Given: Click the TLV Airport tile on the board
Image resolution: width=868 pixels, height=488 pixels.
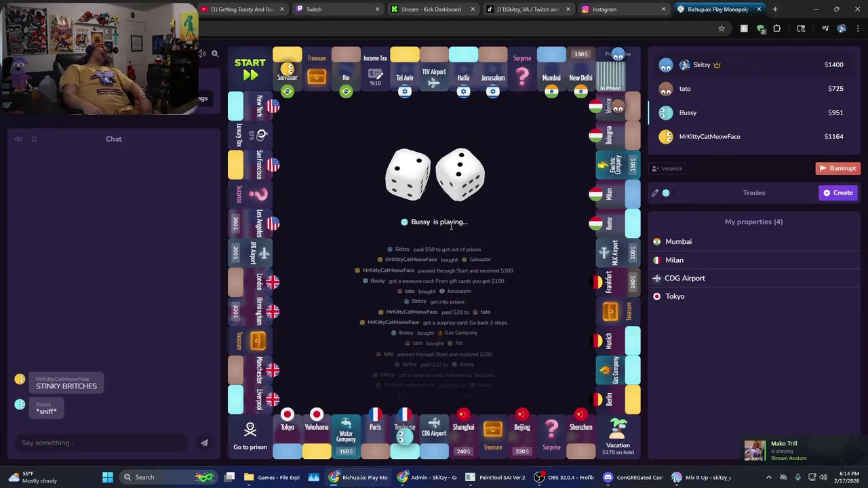Looking at the screenshot, I should (x=434, y=68).
